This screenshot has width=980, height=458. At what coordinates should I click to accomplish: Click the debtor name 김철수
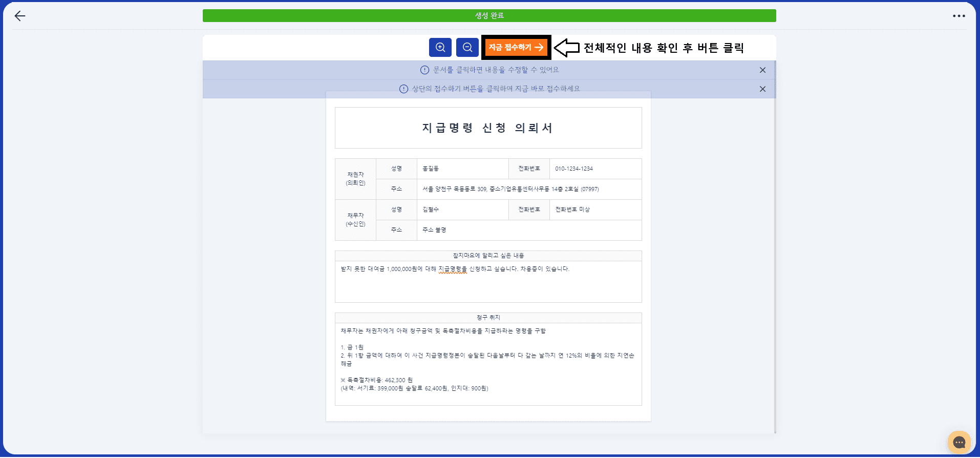point(431,210)
